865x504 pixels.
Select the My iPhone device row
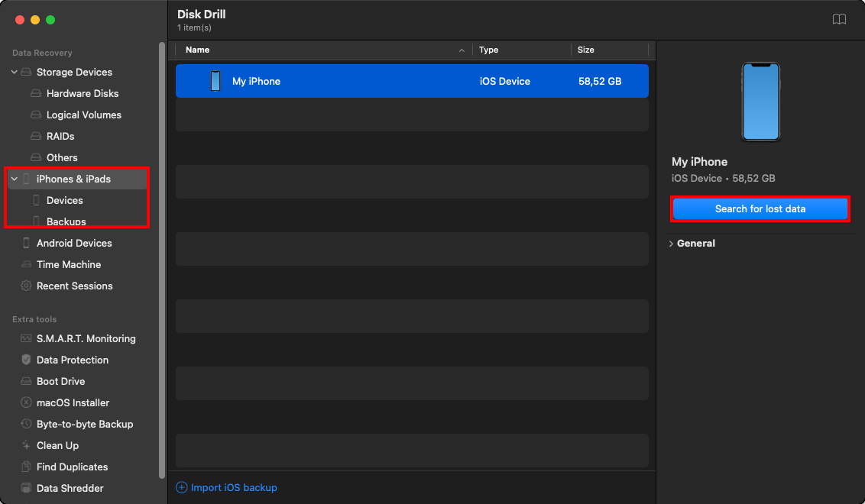pyautogui.click(x=412, y=81)
